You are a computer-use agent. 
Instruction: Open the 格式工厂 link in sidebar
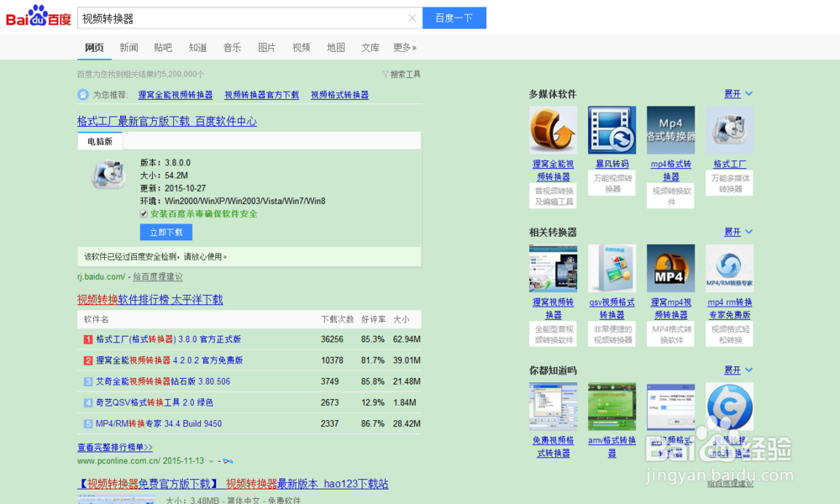pos(730,164)
